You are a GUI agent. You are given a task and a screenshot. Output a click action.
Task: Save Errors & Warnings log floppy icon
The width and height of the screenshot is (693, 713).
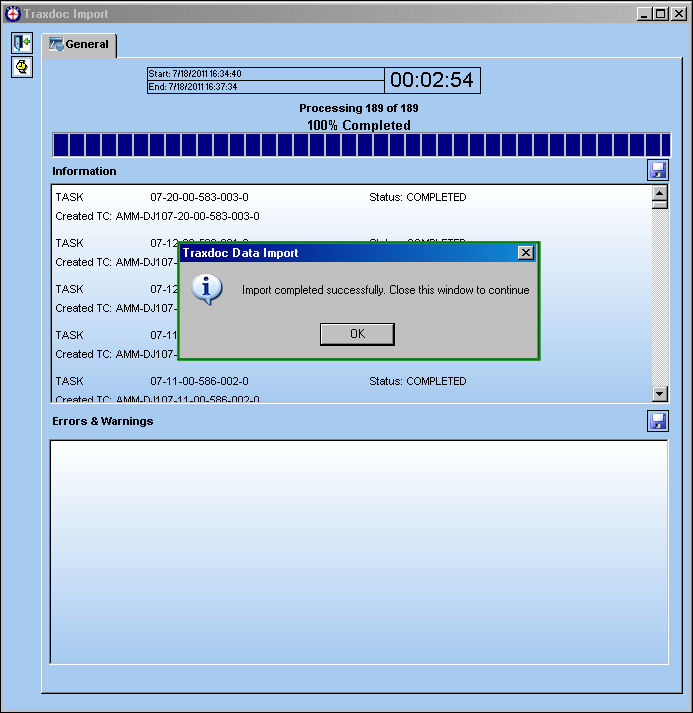pyautogui.click(x=658, y=421)
